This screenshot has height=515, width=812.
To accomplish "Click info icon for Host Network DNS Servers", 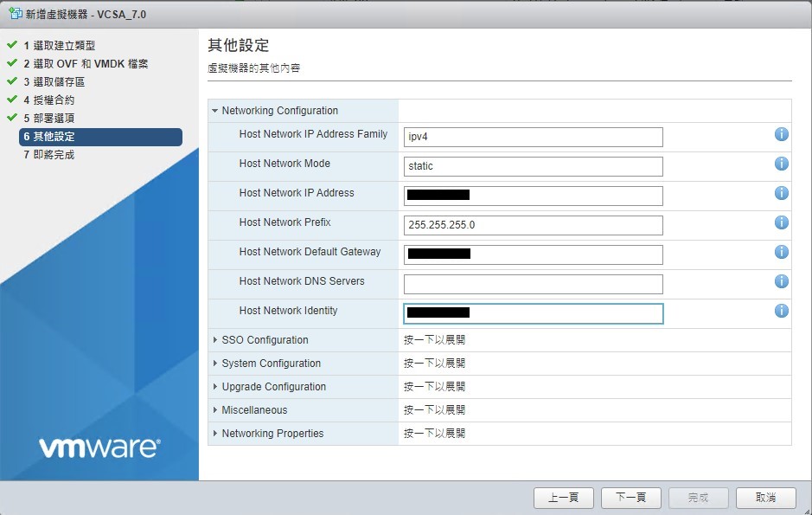I will (782, 281).
